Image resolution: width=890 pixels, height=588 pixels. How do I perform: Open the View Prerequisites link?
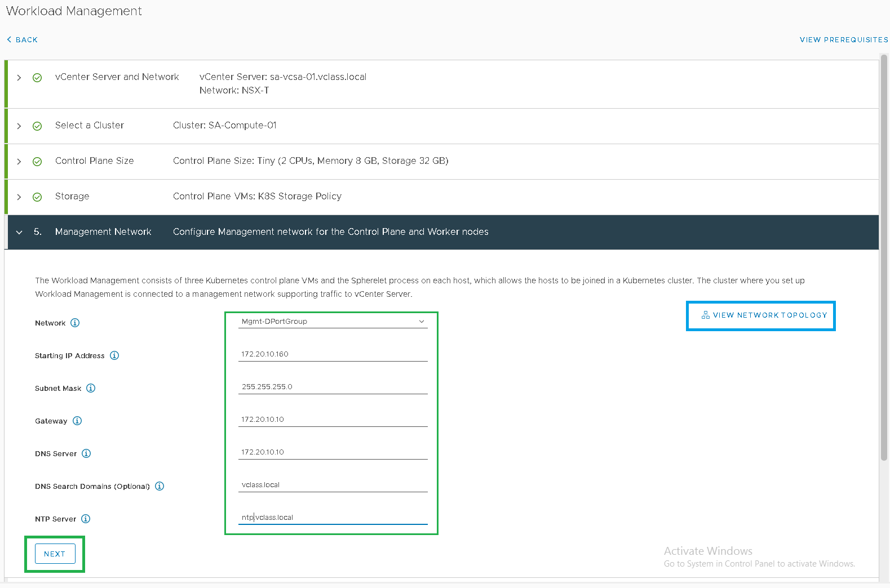pyautogui.click(x=843, y=40)
